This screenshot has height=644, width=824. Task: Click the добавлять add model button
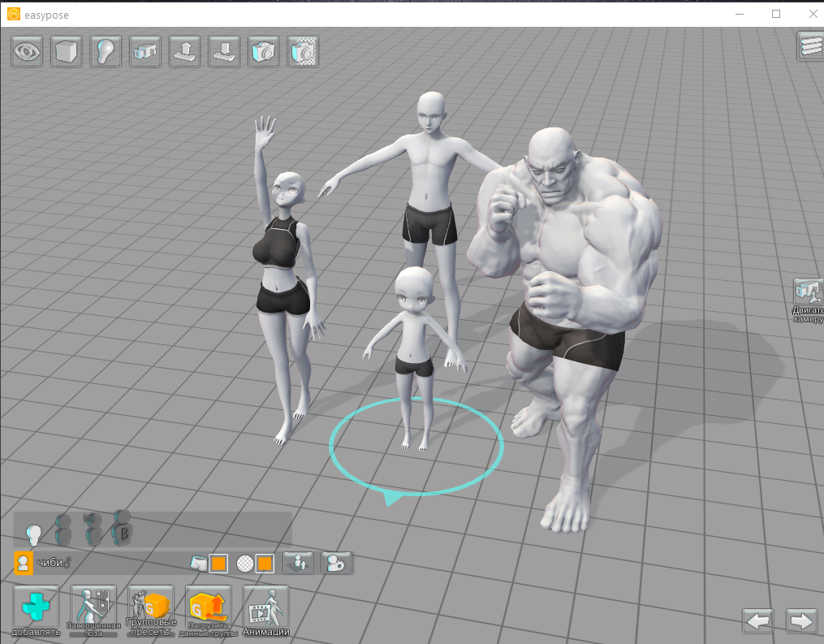click(36, 612)
